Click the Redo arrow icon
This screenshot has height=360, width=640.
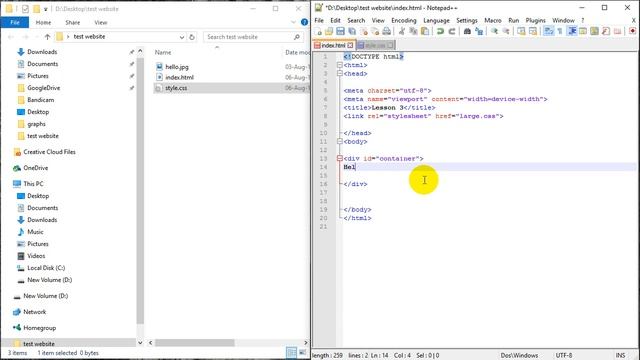(451, 31)
